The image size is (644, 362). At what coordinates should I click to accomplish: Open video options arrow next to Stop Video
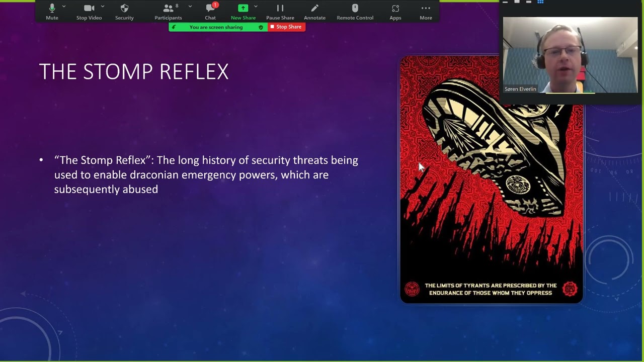pyautogui.click(x=103, y=7)
